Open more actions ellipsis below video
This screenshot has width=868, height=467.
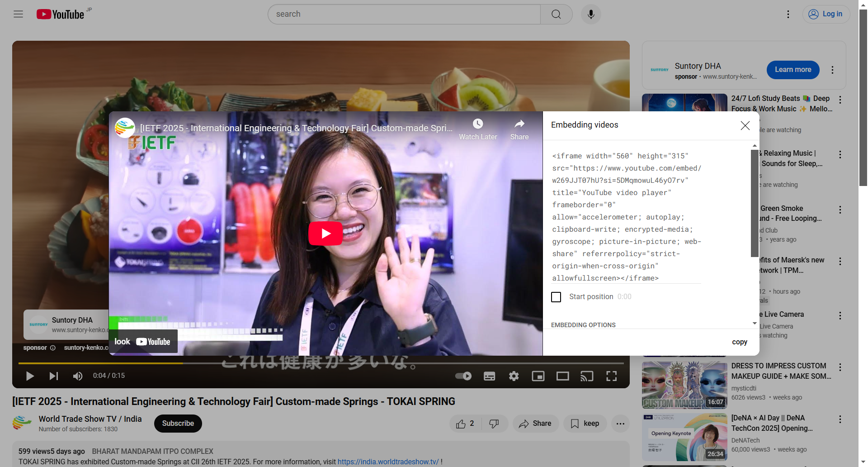(x=620, y=424)
